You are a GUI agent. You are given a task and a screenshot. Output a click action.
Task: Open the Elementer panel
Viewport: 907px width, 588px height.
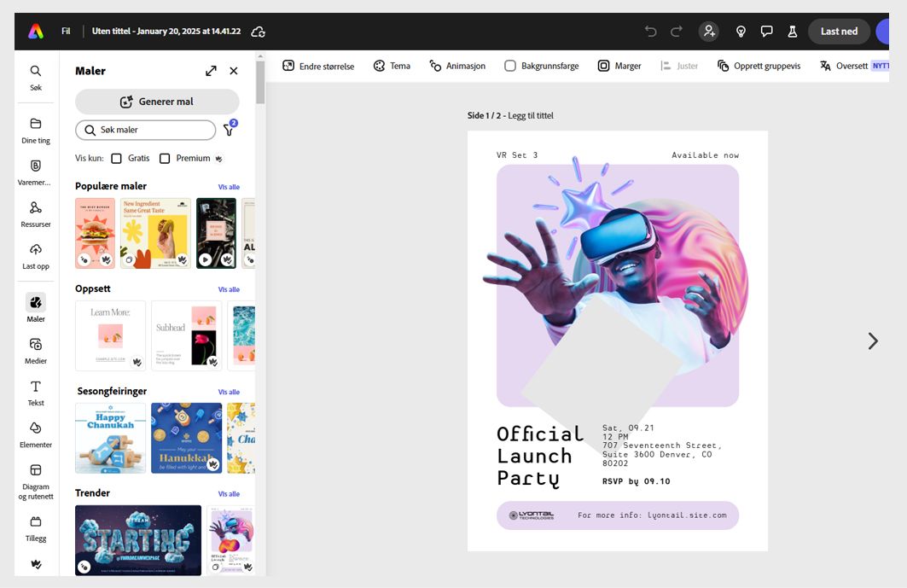point(35,434)
